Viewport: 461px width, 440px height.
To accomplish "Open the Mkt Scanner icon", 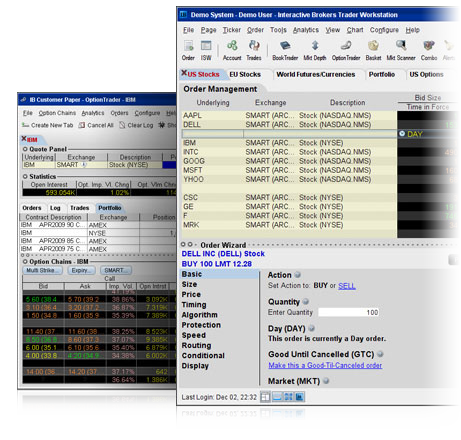I will pos(401,46).
